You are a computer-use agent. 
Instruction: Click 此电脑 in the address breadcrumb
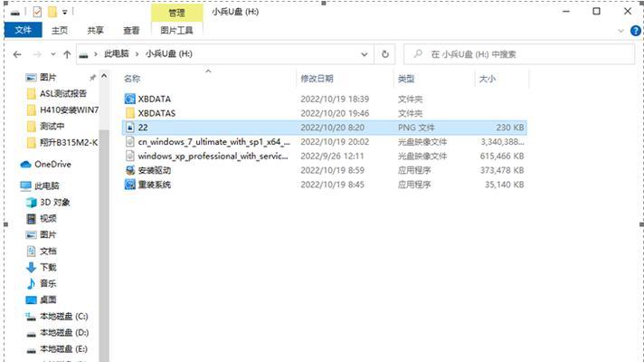[x=117, y=53]
